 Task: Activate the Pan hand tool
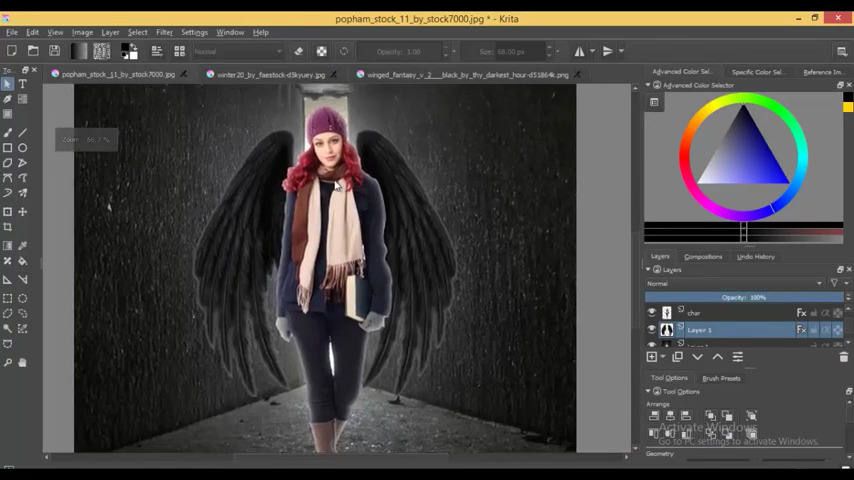[22, 362]
